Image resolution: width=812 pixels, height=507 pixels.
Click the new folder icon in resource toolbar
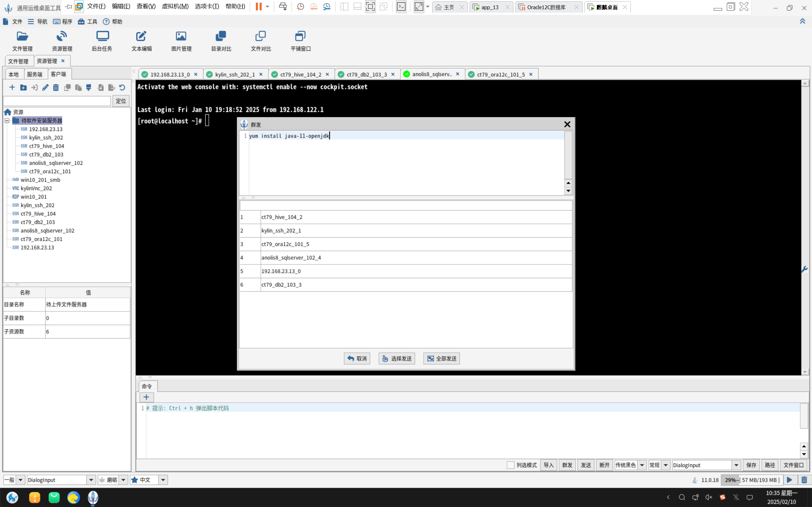point(23,88)
